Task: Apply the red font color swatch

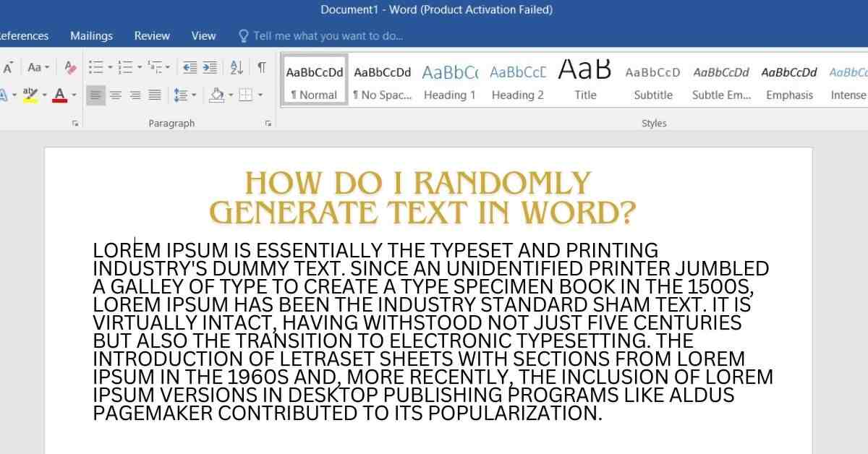Action: 59,95
